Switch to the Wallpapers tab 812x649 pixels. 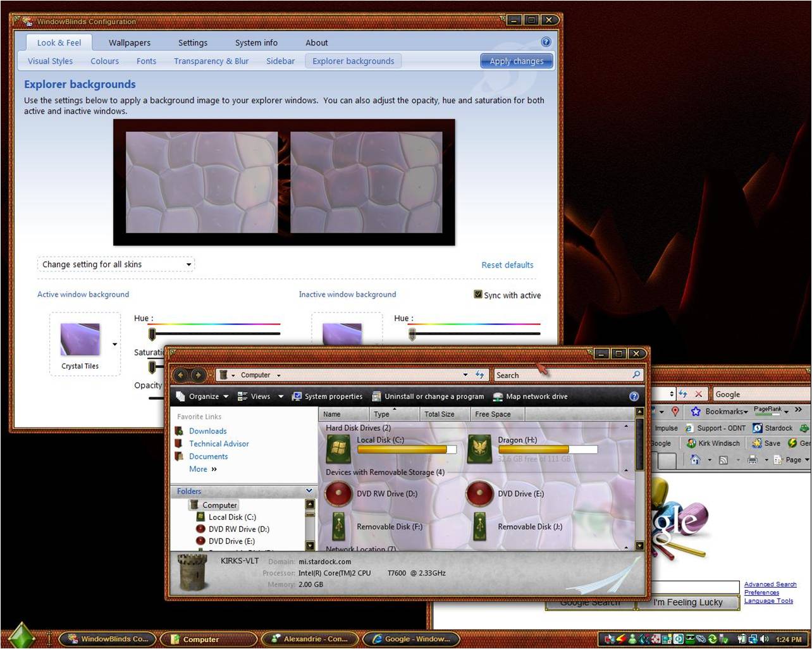coord(130,42)
